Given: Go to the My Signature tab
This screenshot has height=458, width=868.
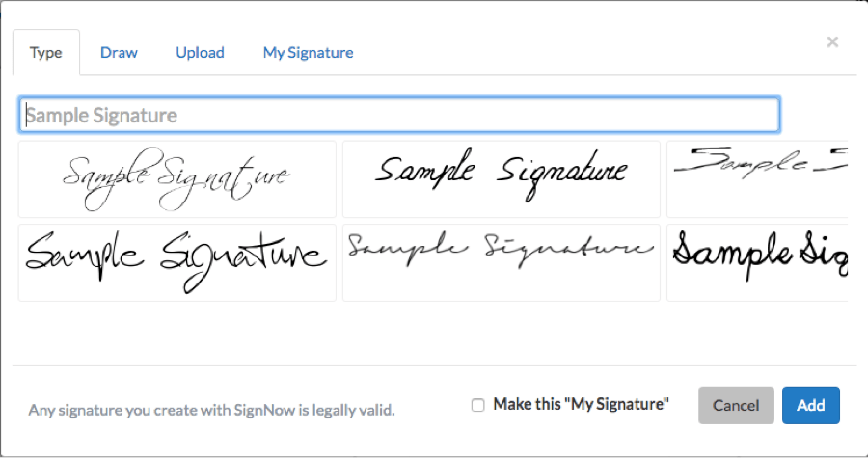Looking at the screenshot, I should 308,53.
